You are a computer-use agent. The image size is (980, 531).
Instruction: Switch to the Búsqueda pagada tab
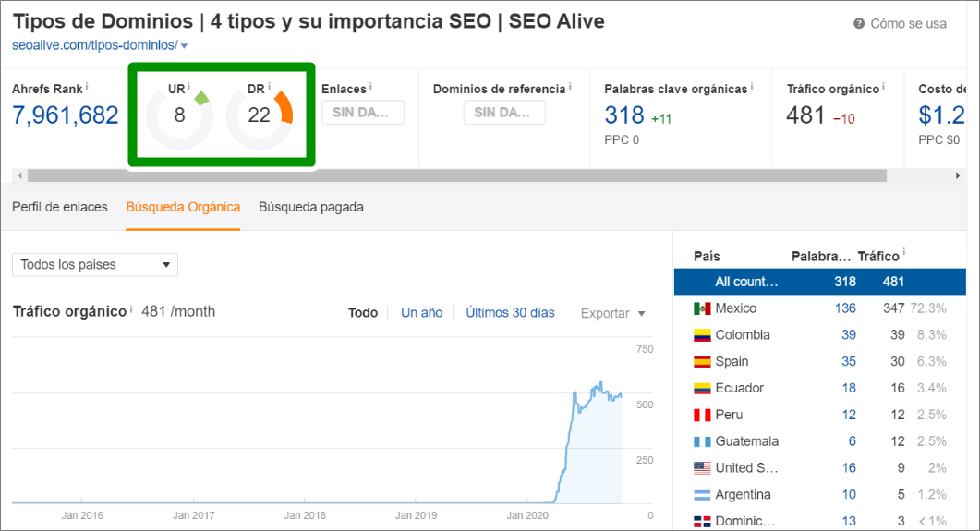(x=311, y=207)
